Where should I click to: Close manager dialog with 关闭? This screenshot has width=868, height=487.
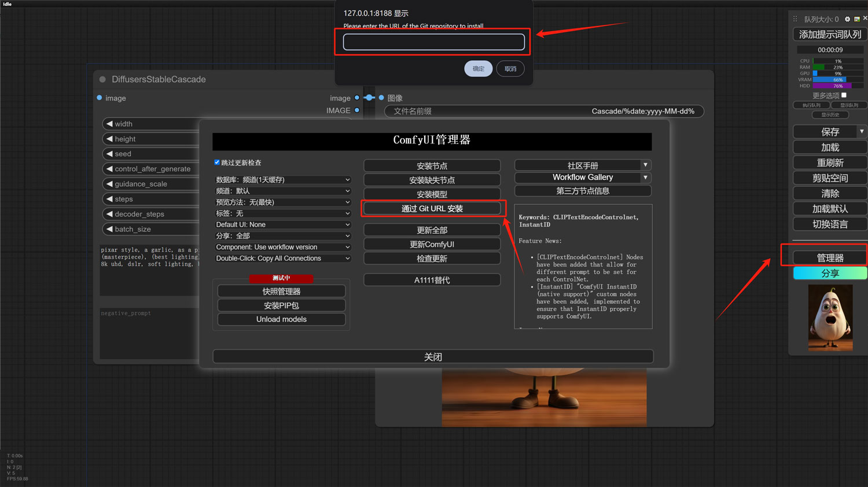[x=433, y=357]
